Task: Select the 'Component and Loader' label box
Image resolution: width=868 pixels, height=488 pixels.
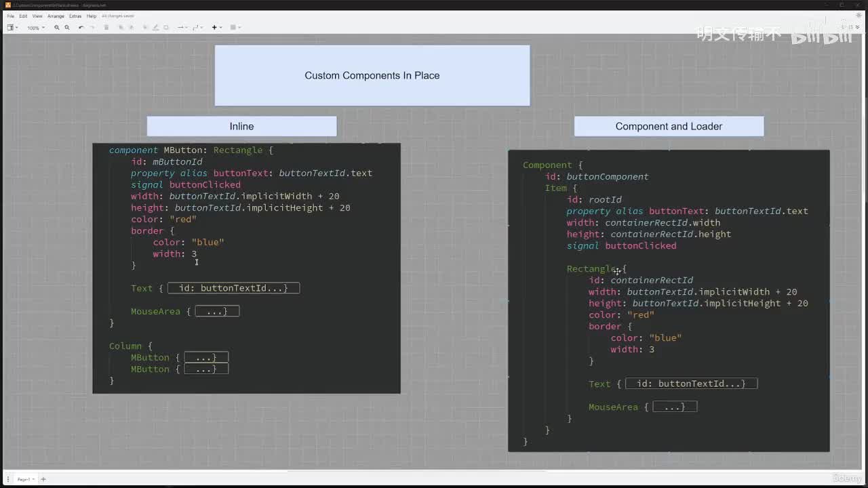Action: (x=669, y=126)
